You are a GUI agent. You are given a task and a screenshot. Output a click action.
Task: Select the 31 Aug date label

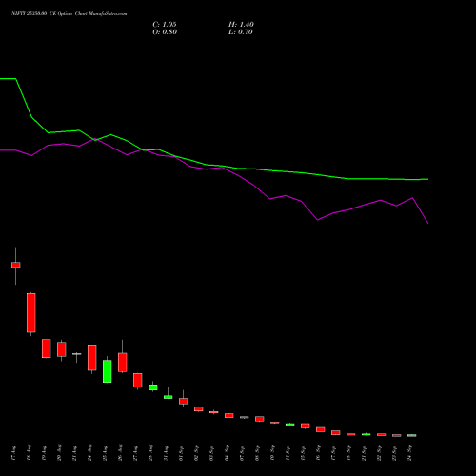pyautogui.click(x=166, y=453)
